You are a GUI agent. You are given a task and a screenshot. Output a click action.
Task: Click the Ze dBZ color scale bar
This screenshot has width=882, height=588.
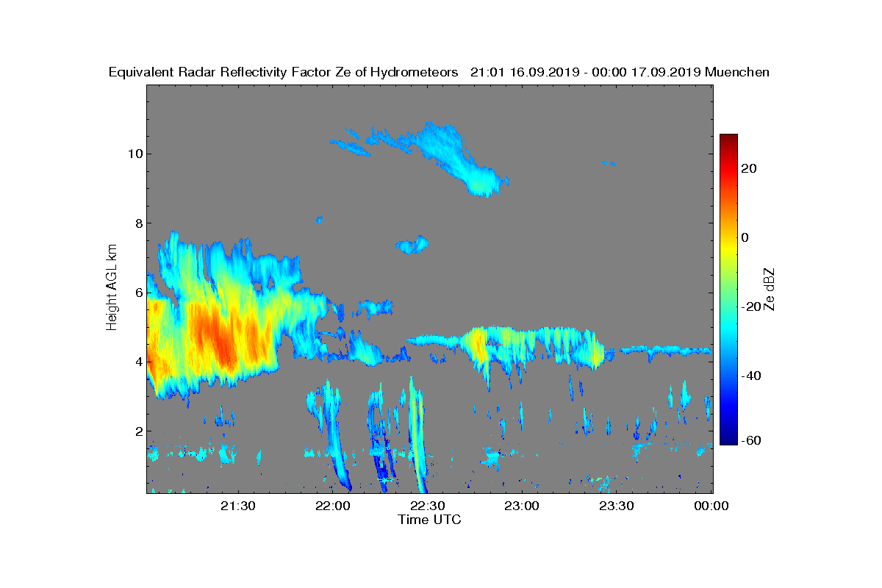[728, 290]
